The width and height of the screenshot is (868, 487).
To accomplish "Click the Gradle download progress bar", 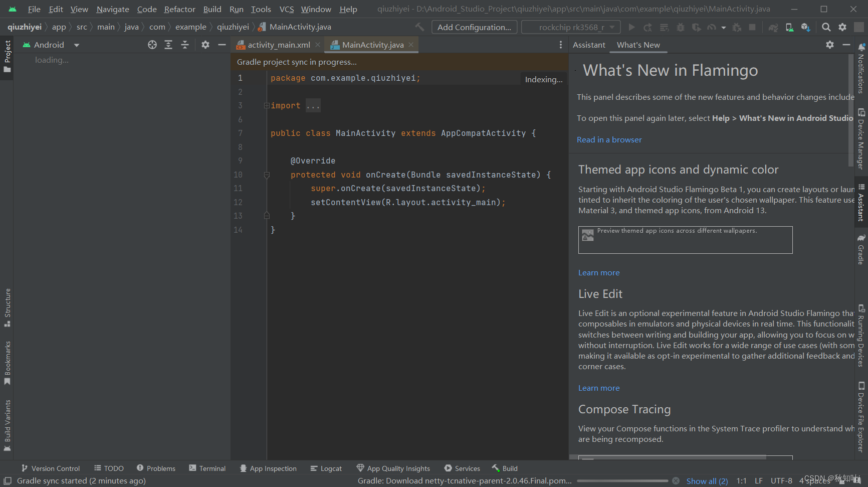I will coord(622,481).
